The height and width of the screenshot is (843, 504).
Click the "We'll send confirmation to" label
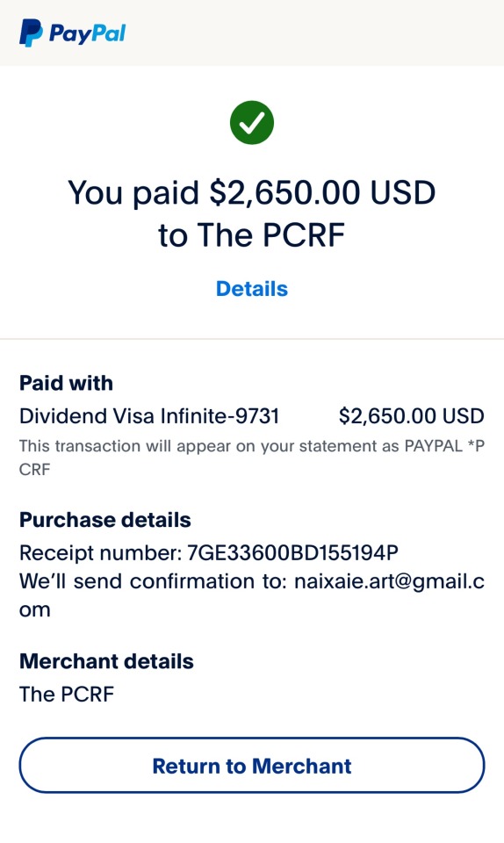click(x=154, y=581)
